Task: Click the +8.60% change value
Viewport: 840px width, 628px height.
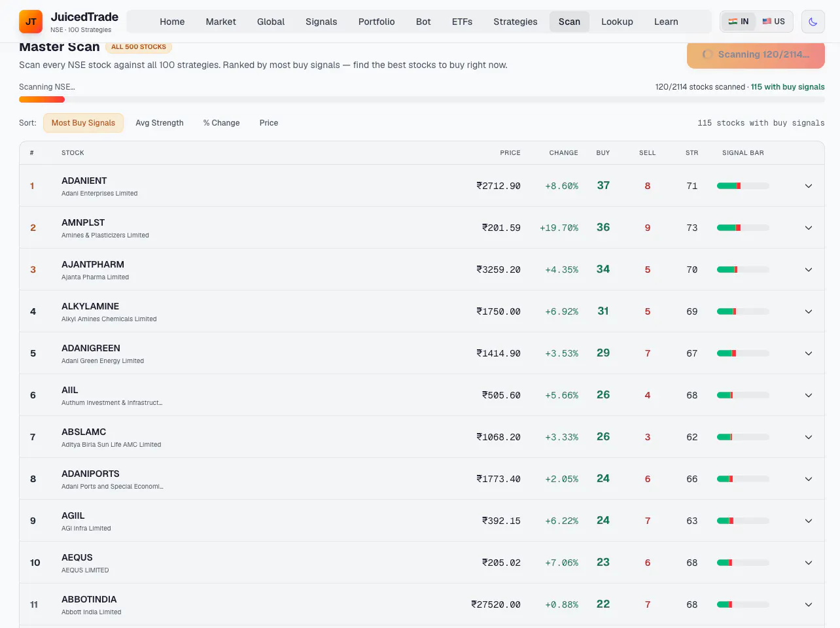Action: pyautogui.click(x=561, y=186)
